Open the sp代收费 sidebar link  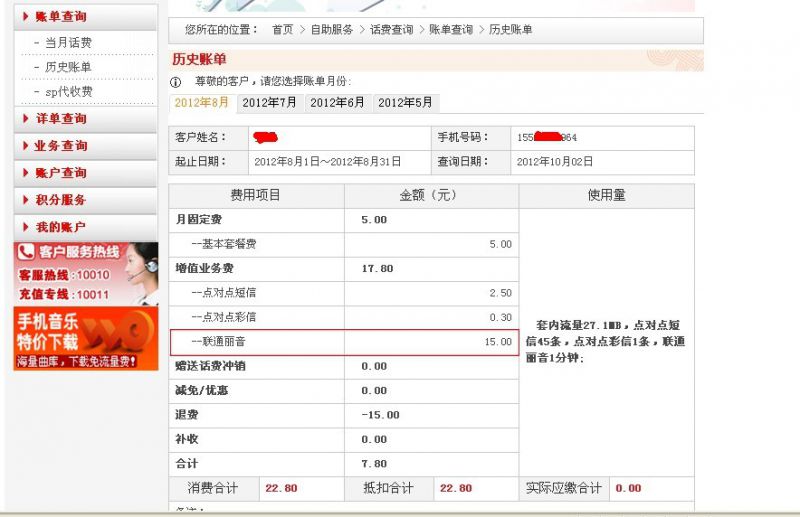pos(68,91)
